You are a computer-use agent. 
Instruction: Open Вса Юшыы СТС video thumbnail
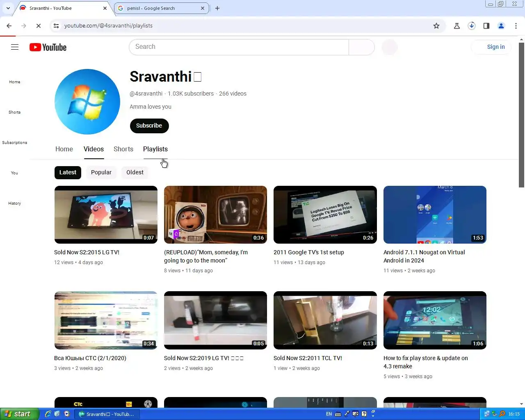click(106, 320)
